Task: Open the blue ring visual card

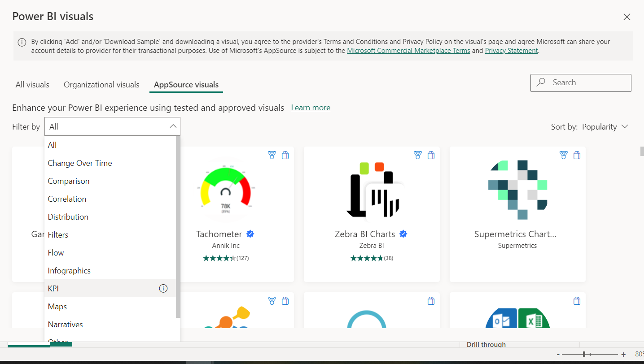Action: coord(372,310)
